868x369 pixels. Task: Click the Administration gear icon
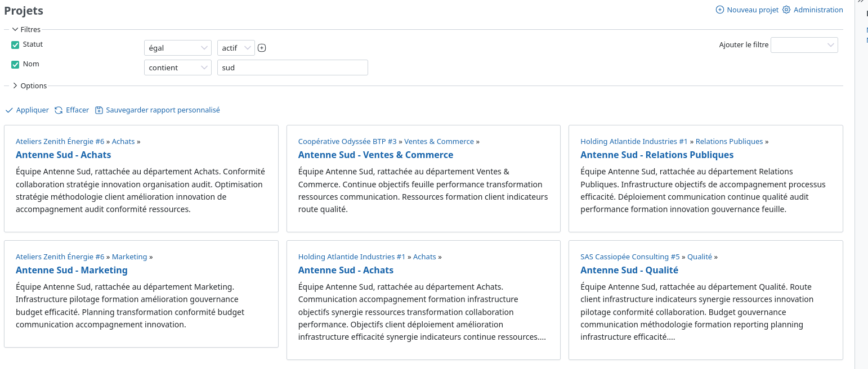[x=786, y=10]
